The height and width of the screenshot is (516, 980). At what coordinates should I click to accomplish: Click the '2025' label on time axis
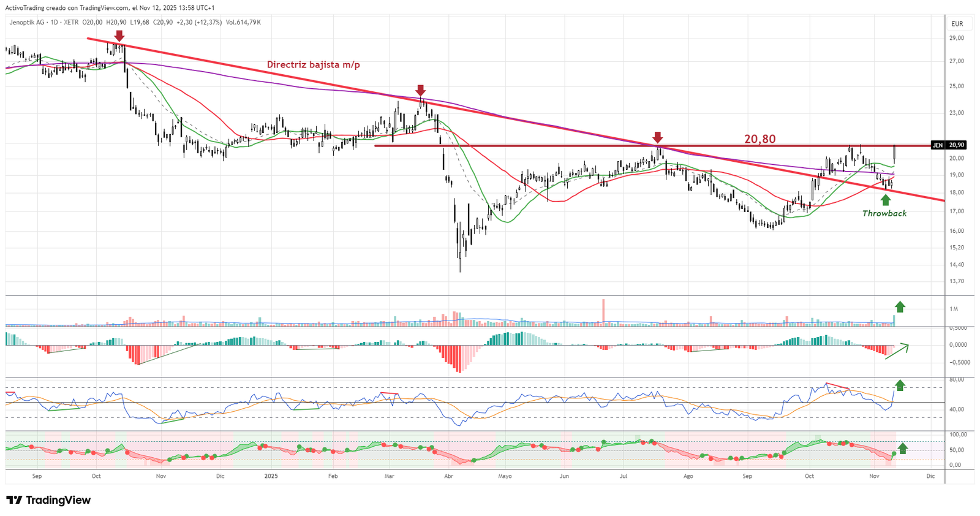pos(271,476)
